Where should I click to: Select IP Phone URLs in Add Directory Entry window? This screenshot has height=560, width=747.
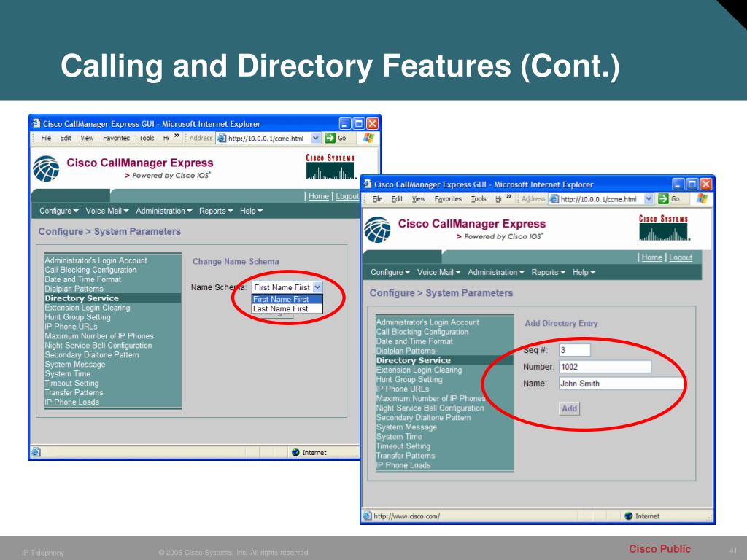[x=403, y=389]
